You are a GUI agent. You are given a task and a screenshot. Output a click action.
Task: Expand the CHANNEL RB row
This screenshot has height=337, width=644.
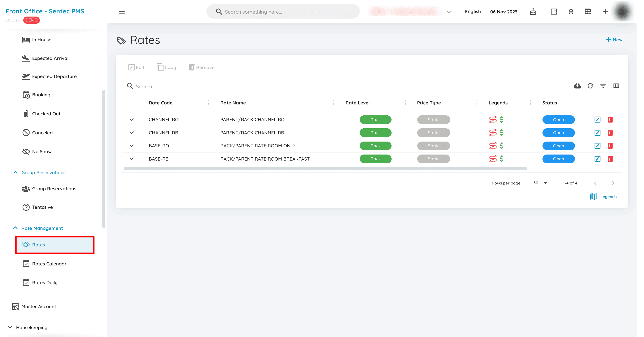(x=131, y=133)
